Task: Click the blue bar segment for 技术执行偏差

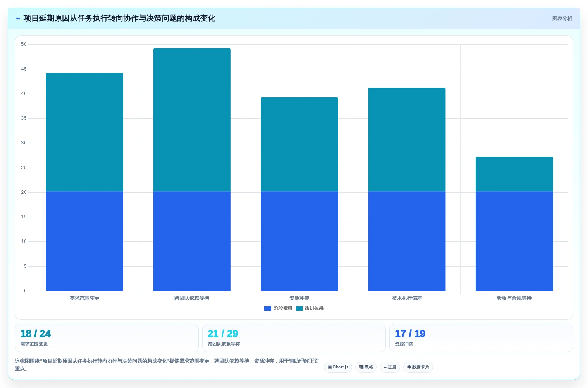Action: click(407, 241)
